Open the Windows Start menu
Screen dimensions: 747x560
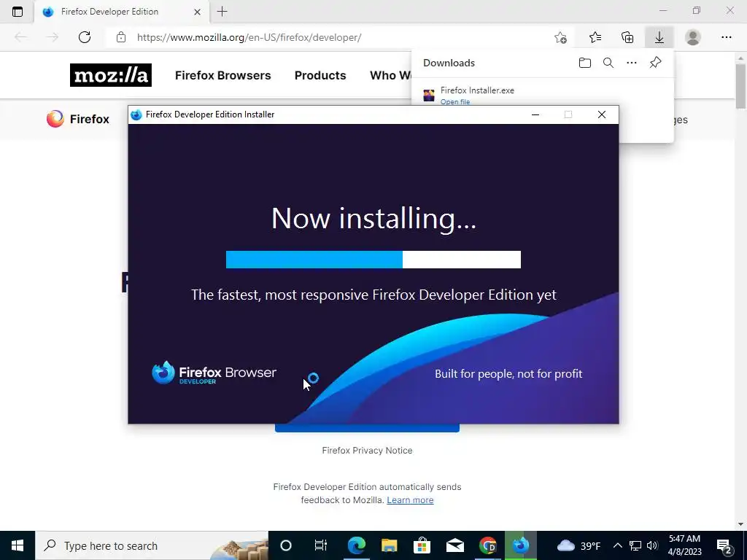(18, 545)
